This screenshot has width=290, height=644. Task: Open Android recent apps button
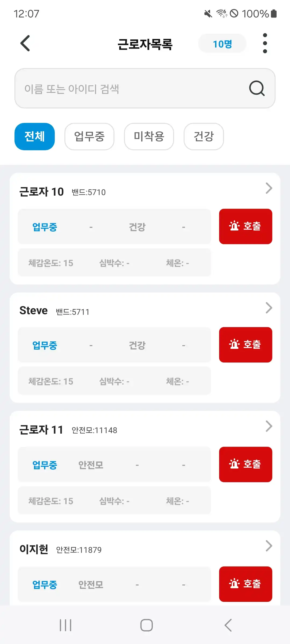[66, 625]
